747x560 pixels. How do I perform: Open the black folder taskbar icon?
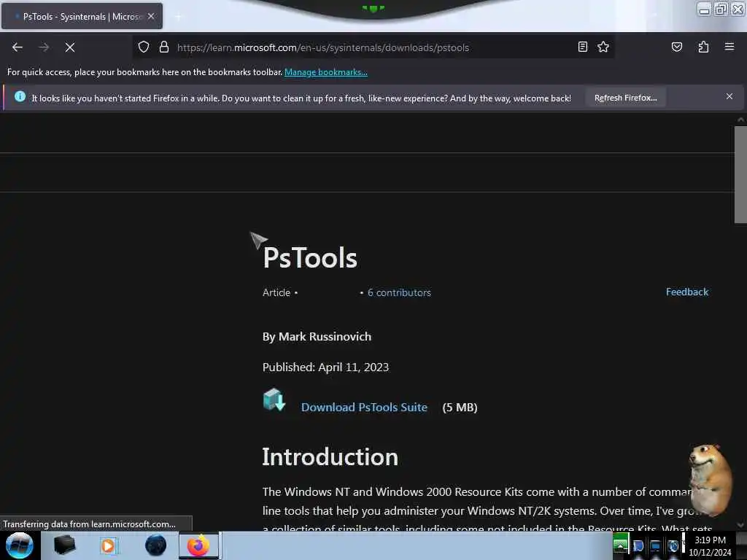[x=64, y=545]
